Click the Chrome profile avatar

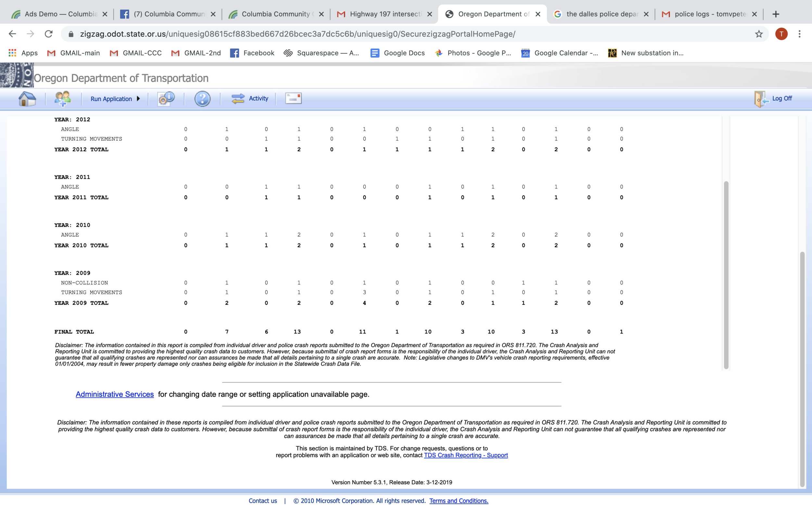tap(782, 33)
